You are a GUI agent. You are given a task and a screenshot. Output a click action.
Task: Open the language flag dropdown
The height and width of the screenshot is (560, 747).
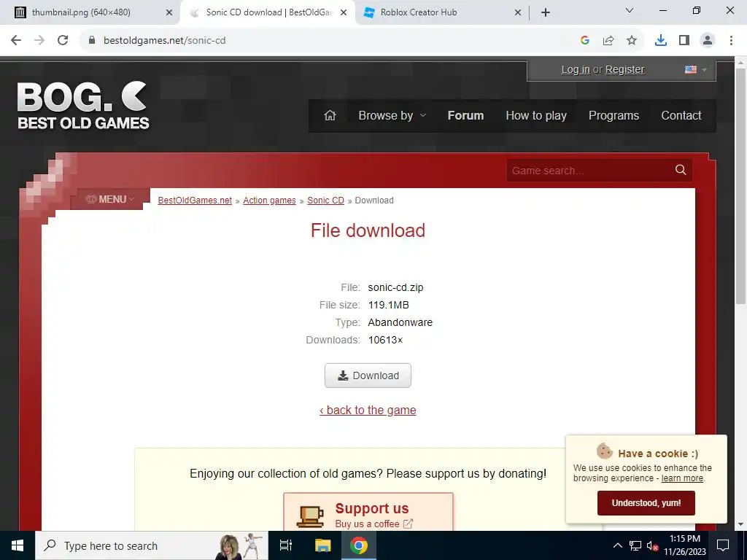(695, 69)
